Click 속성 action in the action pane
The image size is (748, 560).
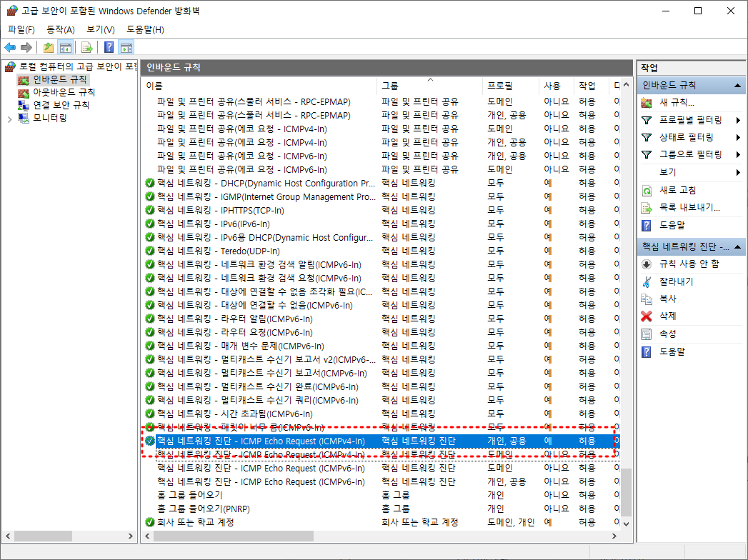tap(667, 334)
